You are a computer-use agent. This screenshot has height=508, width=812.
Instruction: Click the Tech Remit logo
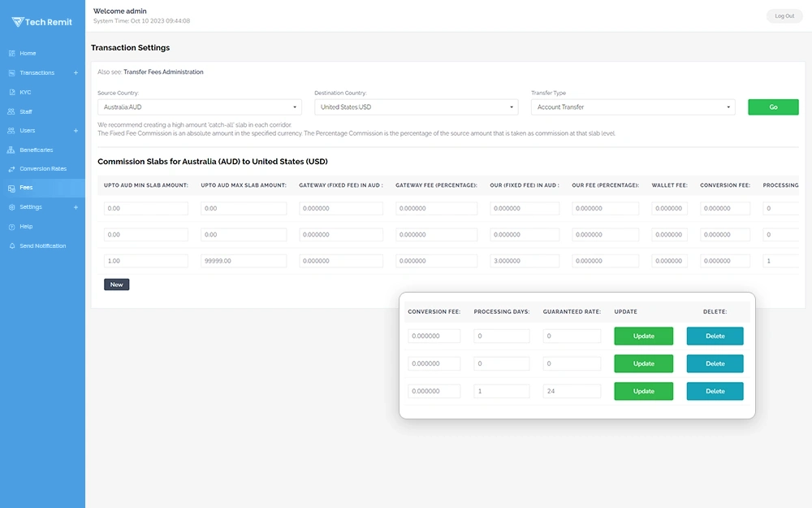tap(42, 22)
